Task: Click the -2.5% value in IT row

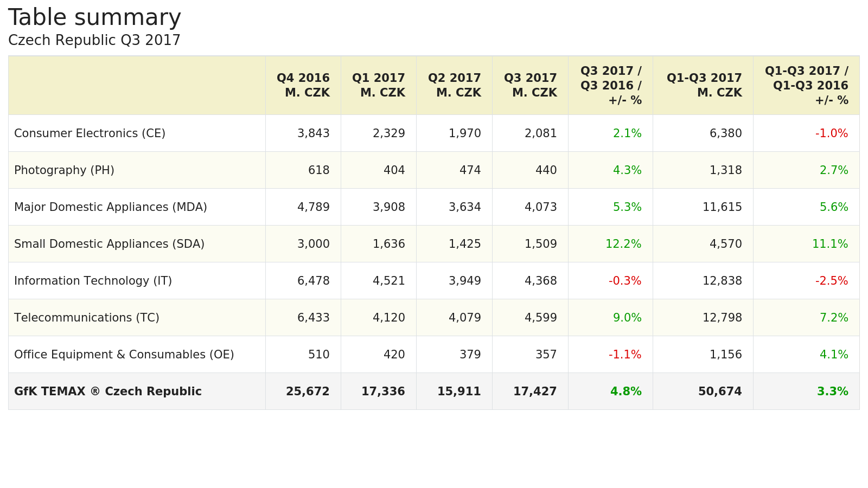Action: click(832, 281)
